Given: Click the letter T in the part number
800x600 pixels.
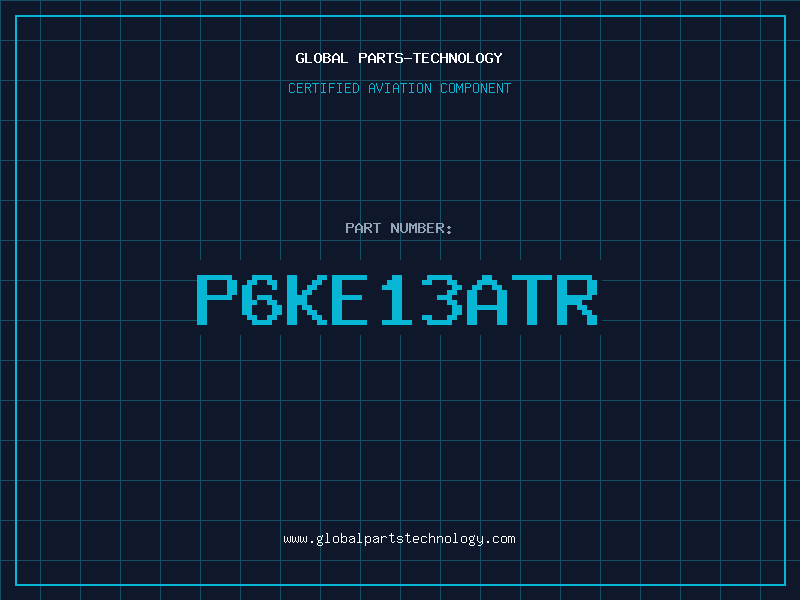Looking at the screenshot, I should coord(532,300).
